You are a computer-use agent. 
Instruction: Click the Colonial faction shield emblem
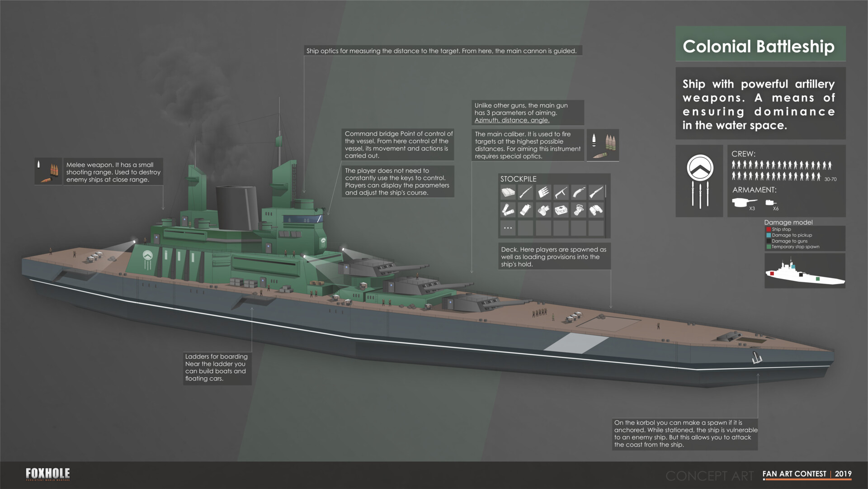click(x=699, y=168)
